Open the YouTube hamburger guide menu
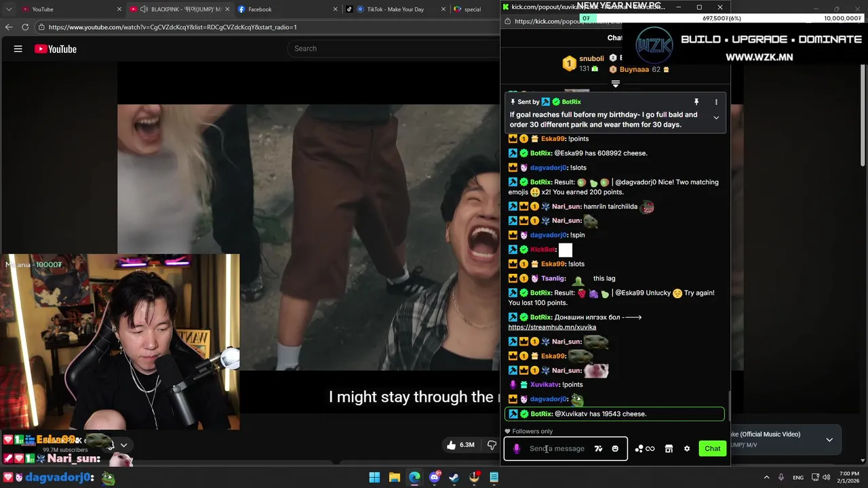Screen dimensions: 868x488 [x=18, y=49]
